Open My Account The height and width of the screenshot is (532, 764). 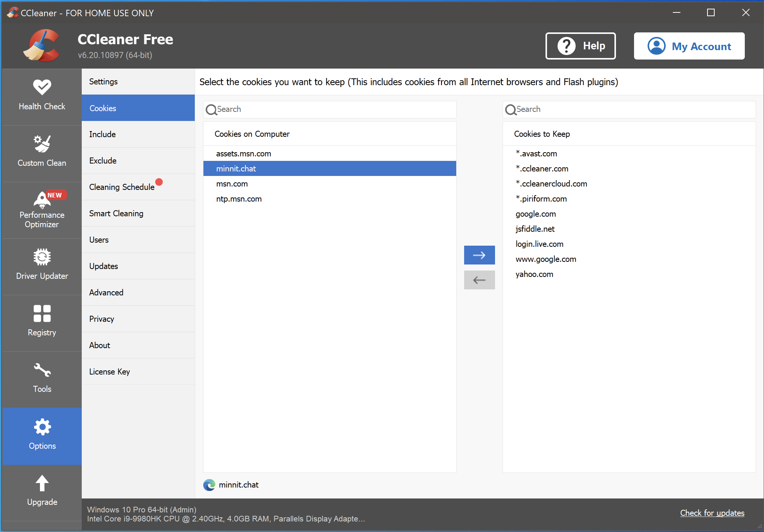(x=689, y=46)
